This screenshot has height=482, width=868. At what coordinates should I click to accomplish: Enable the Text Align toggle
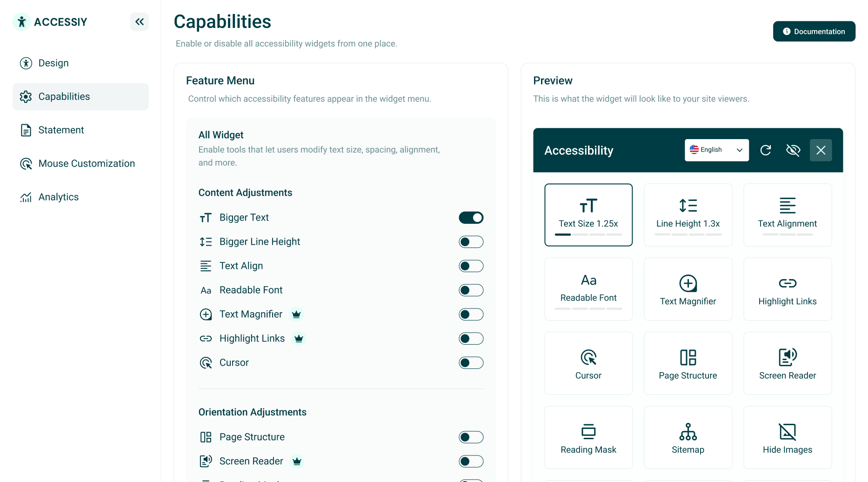point(471,266)
